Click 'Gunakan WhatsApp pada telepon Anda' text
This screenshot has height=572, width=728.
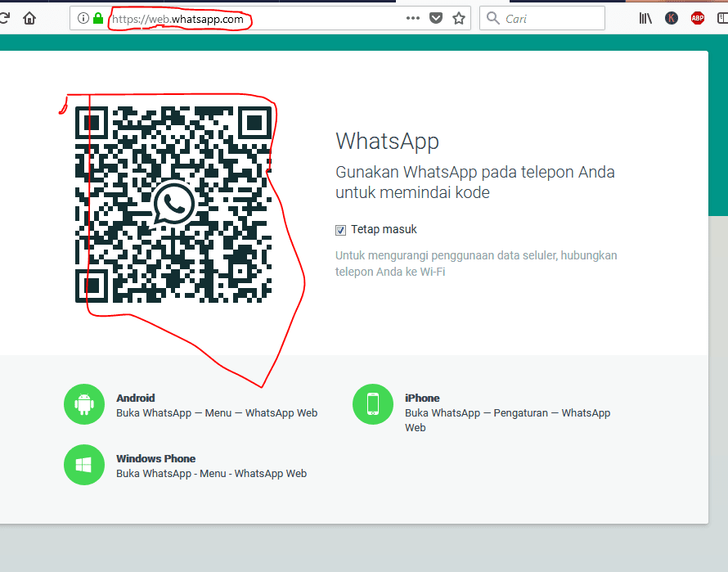point(475,173)
